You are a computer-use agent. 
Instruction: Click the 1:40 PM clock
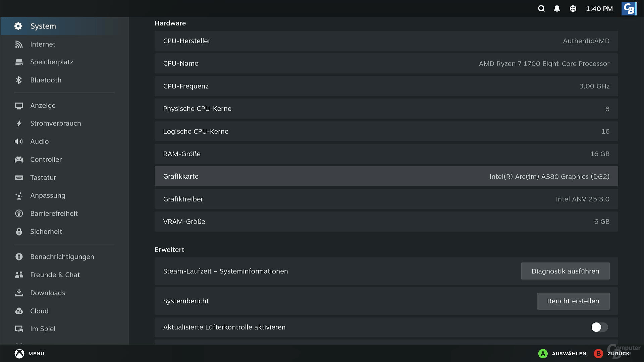(599, 9)
